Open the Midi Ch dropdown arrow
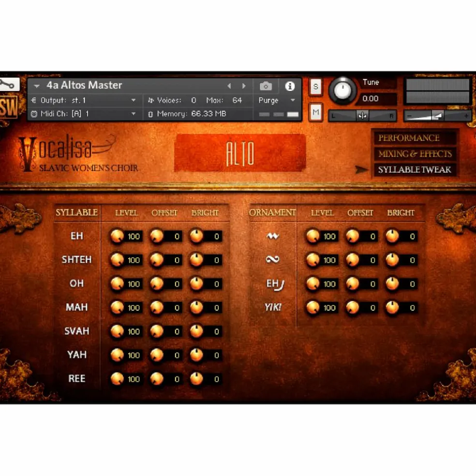 pyautogui.click(x=133, y=114)
